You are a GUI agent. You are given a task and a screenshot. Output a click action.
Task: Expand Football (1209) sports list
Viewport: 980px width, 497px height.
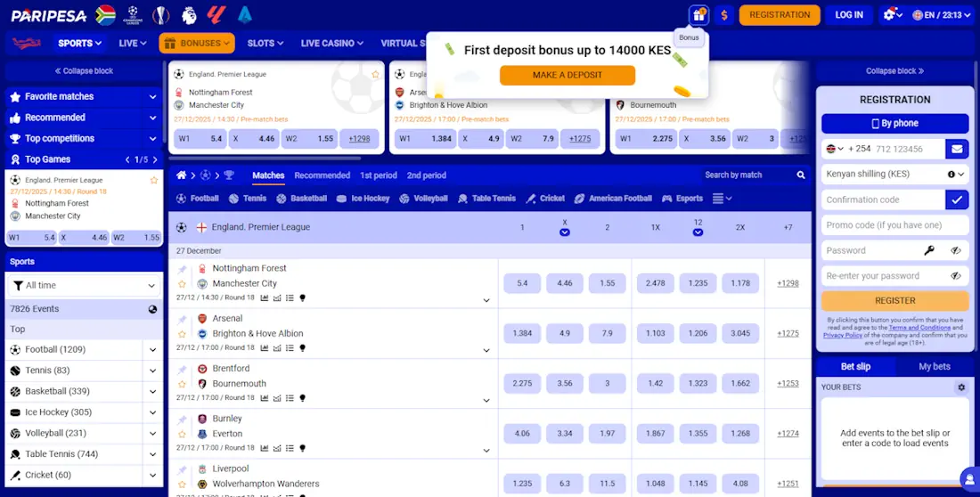pos(152,350)
